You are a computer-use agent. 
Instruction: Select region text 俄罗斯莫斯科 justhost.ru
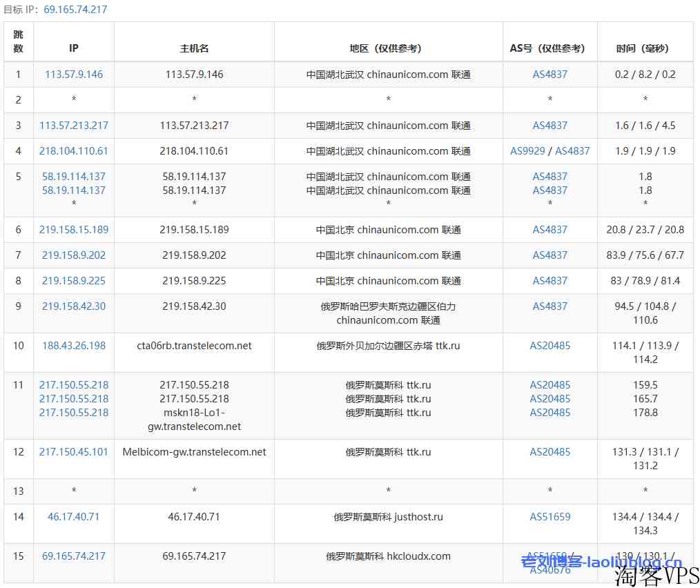point(389,516)
